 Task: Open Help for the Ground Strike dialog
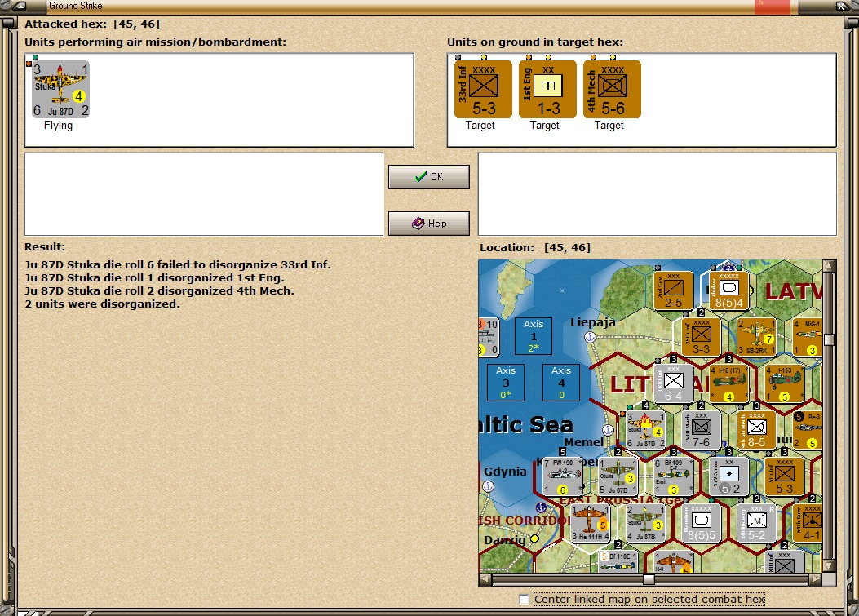(429, 224)
